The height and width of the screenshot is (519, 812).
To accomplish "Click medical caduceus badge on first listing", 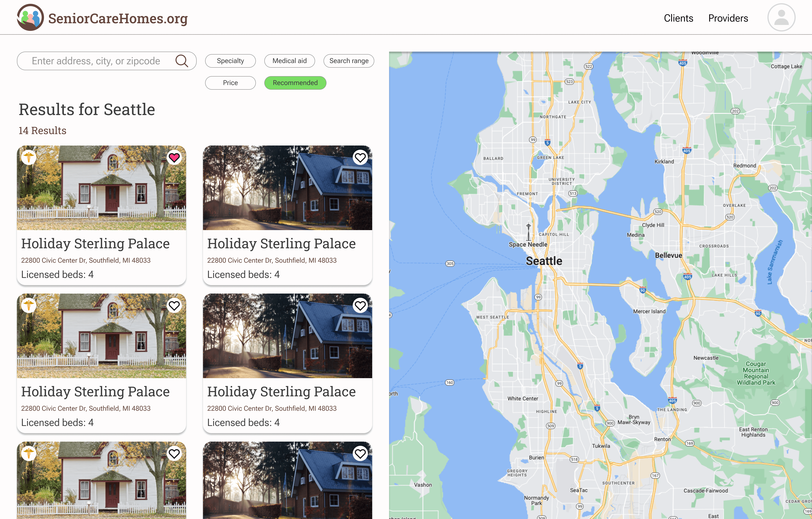I will coord(29,157).
